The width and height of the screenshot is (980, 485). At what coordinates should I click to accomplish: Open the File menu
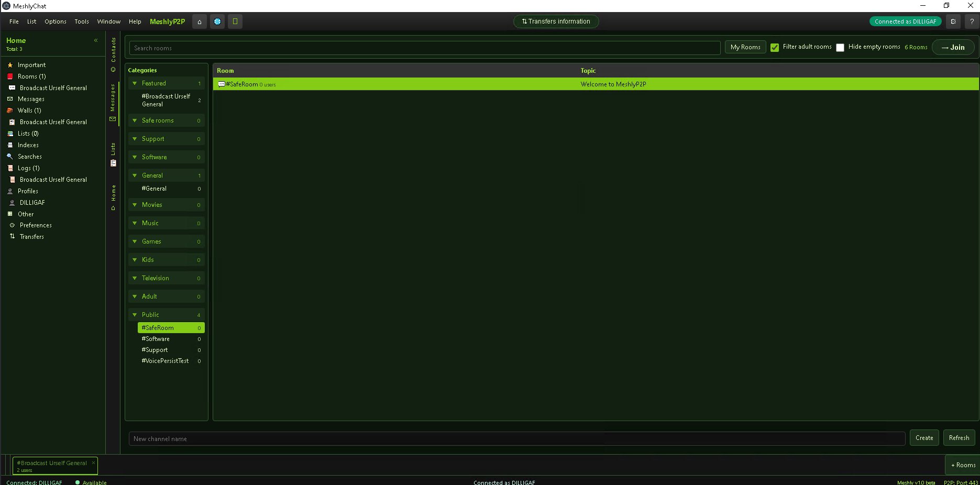click(14, 21)
